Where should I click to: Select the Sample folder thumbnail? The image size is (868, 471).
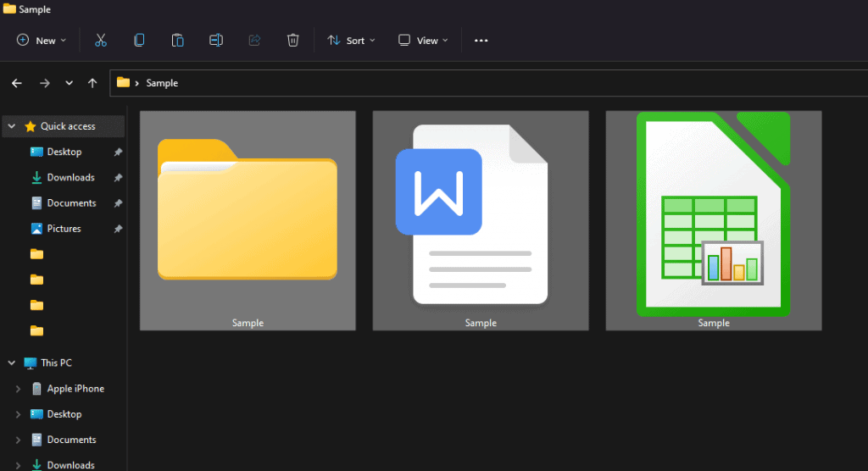click(x=248, y=220)
